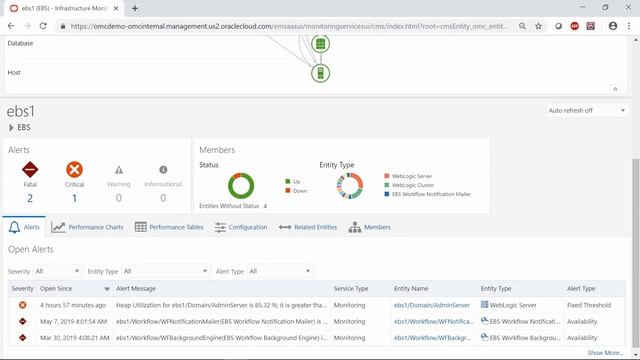This screenshot has width=640, height=360.
Task: Click the Down legend red swatch
Action: 288,191
